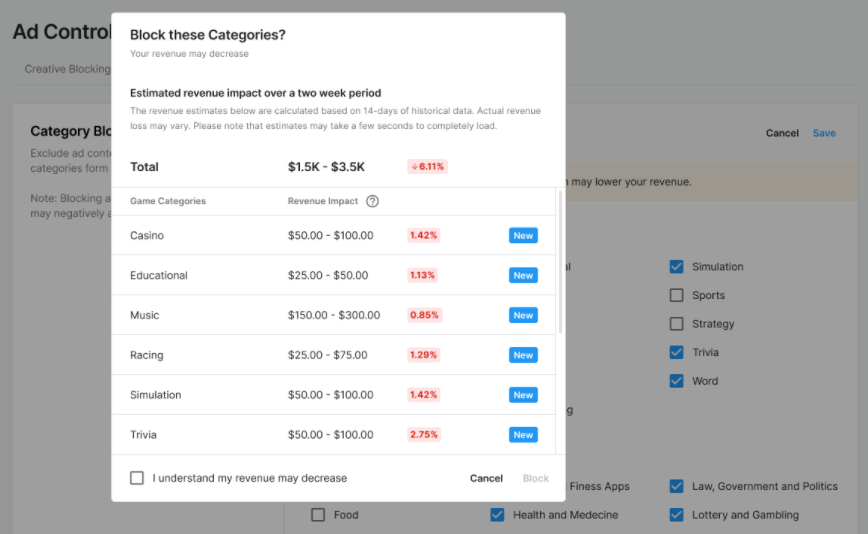Toggle the Food category checkbox
This screenshot has height=534, width=868.
tap(318, 515)
